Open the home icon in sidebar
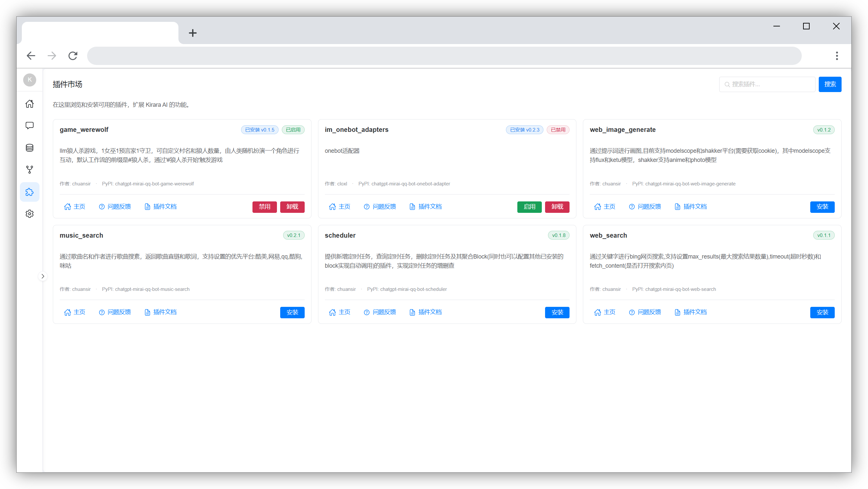 [x=30, y=103]
